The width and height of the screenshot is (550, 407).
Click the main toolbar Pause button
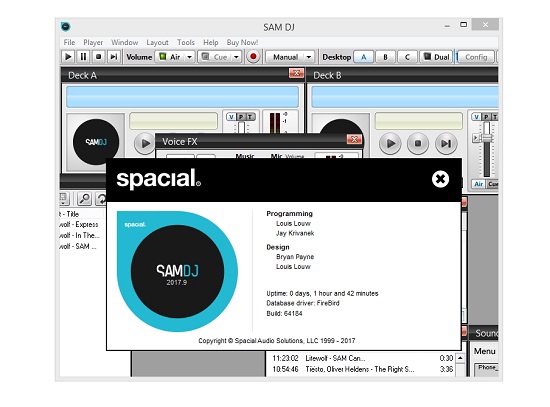83,56
